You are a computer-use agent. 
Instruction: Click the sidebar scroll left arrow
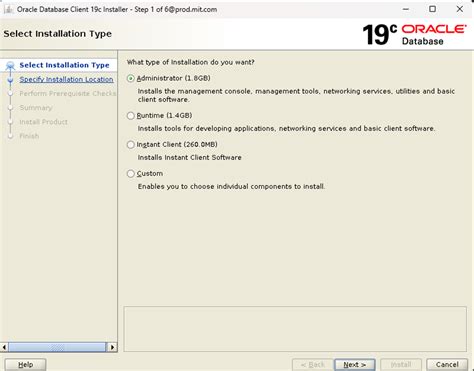point(4,347)
